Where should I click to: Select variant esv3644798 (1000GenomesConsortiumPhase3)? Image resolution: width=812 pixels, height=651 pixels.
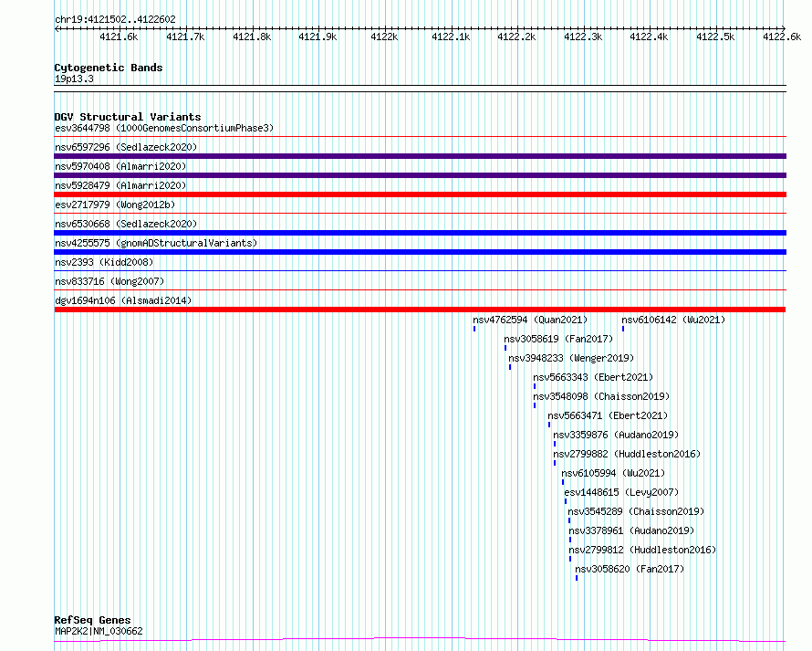coord(164,128)
